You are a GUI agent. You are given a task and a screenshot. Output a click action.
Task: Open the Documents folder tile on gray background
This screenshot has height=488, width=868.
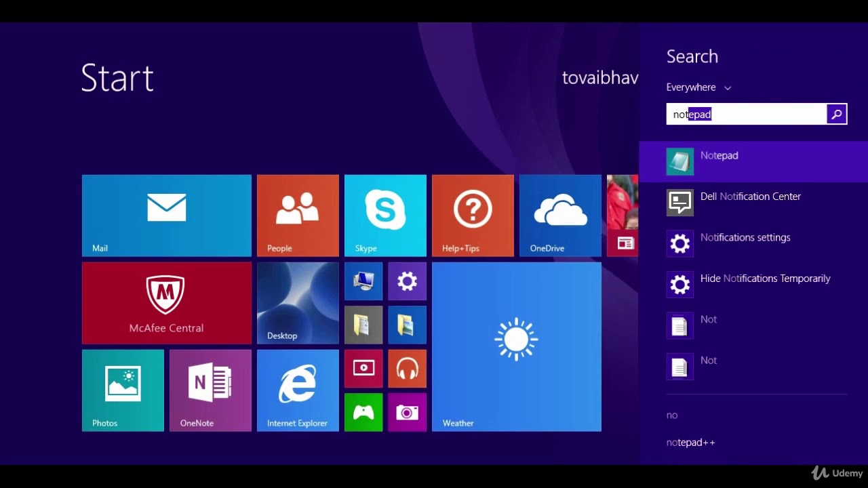point(363,325)
